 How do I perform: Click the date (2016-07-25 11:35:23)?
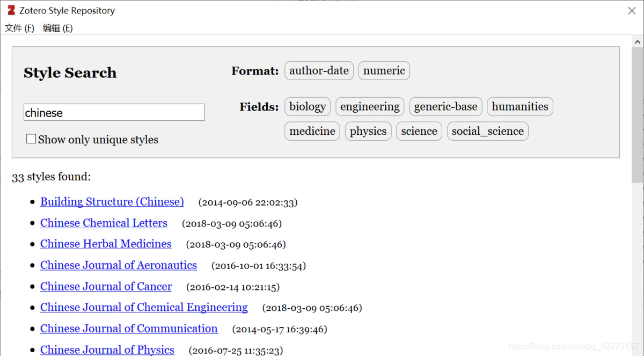[x=236, y=350]
